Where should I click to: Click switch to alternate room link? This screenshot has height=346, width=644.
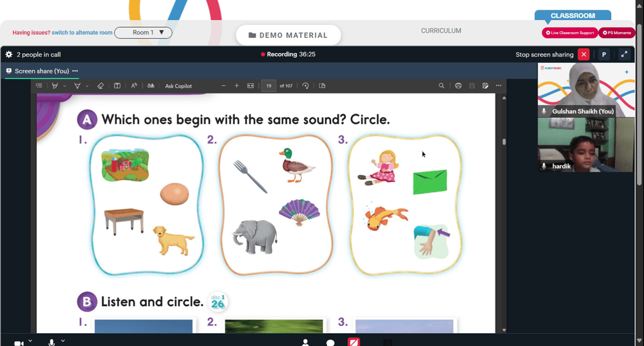(82, 33)
